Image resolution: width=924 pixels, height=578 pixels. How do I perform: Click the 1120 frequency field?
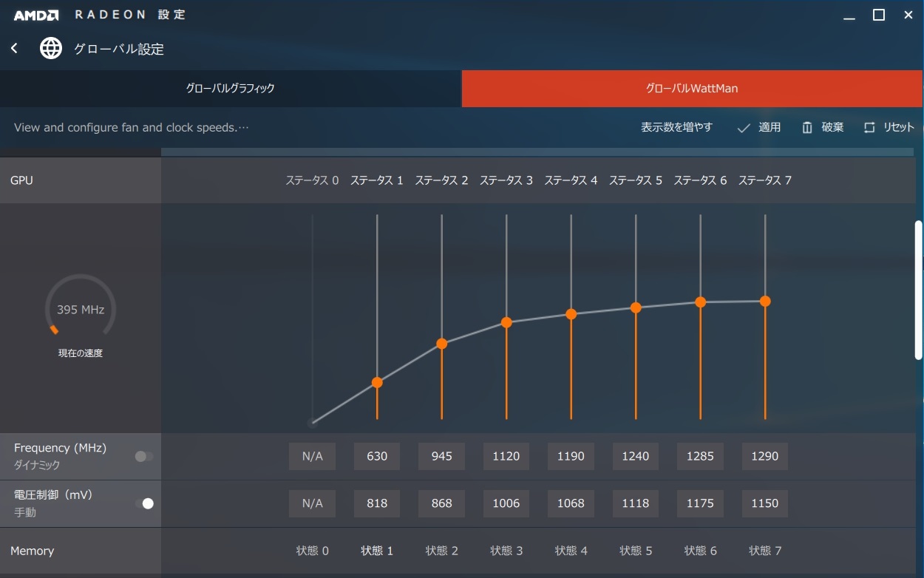506,456
